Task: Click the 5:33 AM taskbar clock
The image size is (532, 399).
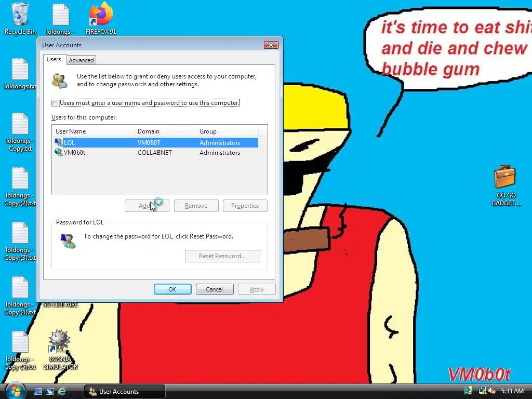Action: coord(512,391)
